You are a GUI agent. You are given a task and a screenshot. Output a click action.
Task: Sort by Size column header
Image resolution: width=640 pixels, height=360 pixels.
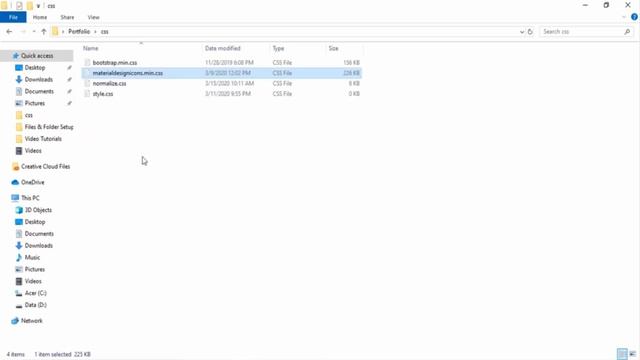333,48
